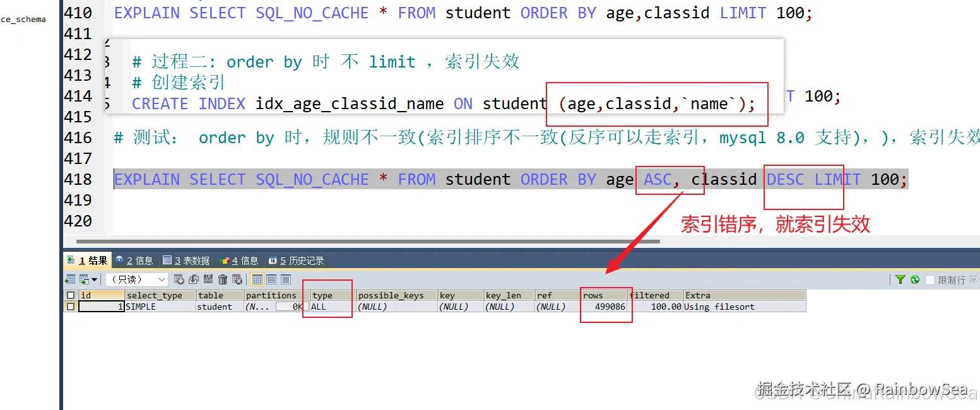The width and height of the screenshot is (980, 410).
Task: Open the copy/export dropdown arrow in result toolbar
Action: click(x=94, y=279)
